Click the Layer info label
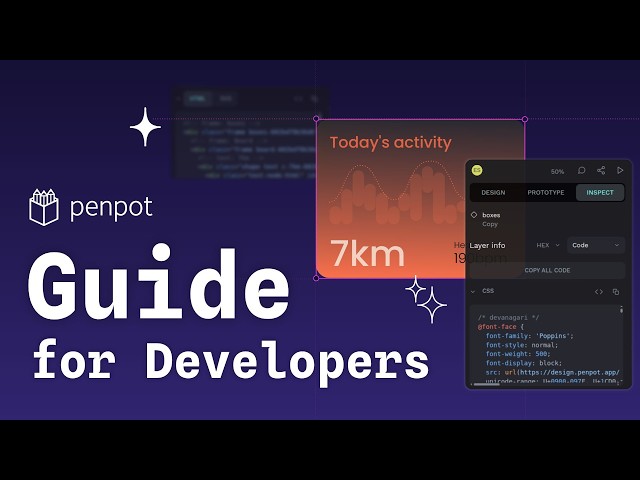Screen dimensions: 640x480 coord(487,245)
